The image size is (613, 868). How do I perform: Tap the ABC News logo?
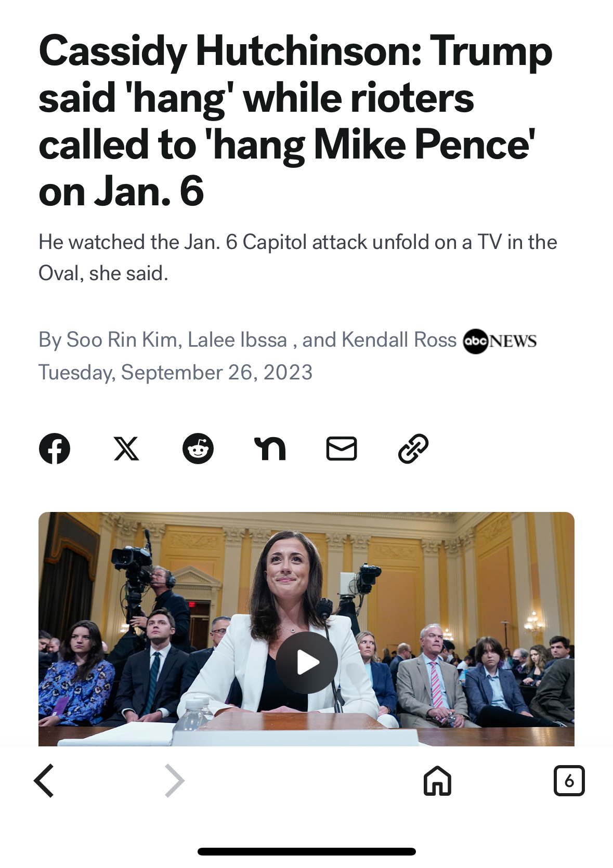click(x=500, y=341)
